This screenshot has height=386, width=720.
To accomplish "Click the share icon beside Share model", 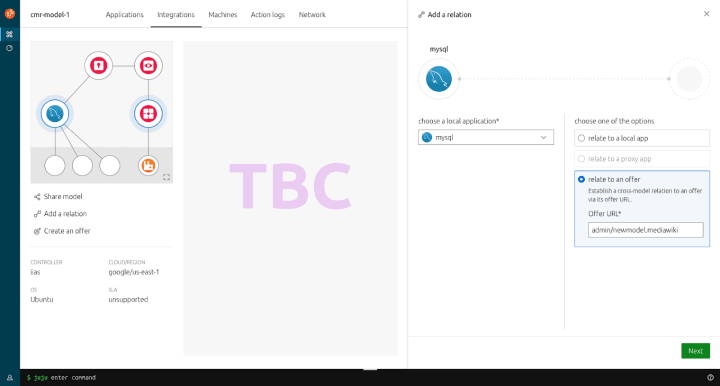I will pyautogui.click(x=37, y=197).
